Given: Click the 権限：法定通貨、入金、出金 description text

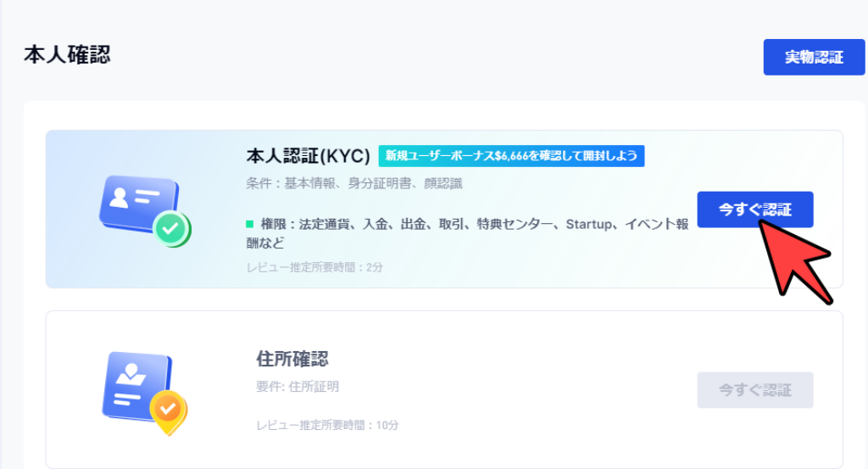Looking at the screenshot, I should (467, 233).
